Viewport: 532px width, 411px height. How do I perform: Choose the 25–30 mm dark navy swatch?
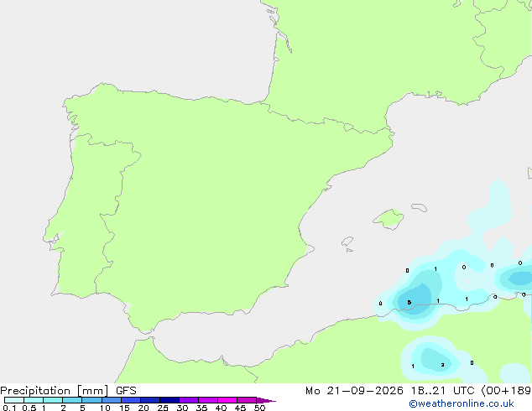point(170,400)
